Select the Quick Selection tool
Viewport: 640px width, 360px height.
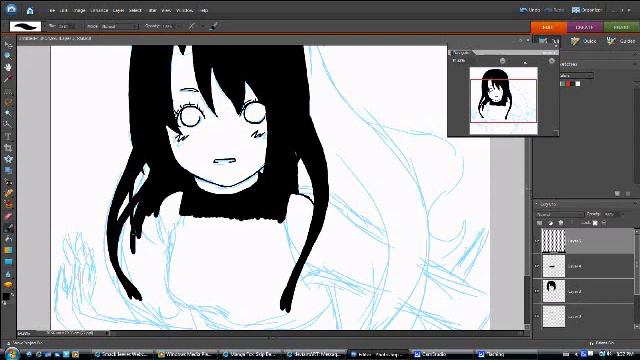click(8, 124)
